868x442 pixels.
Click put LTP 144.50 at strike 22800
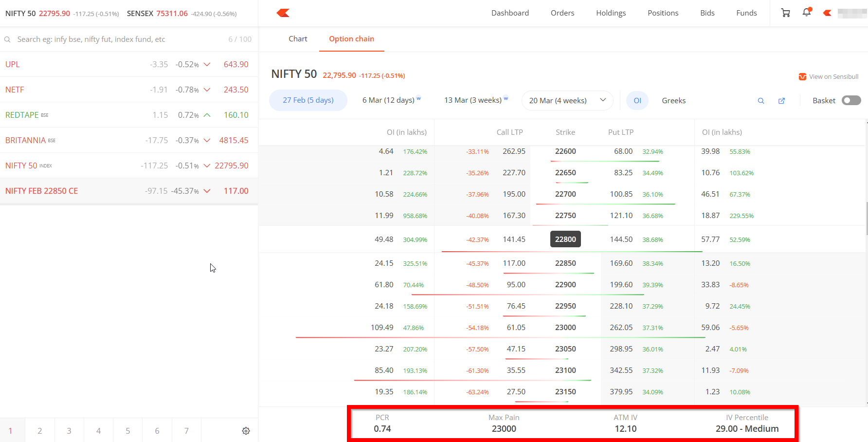tap(621, 239)
